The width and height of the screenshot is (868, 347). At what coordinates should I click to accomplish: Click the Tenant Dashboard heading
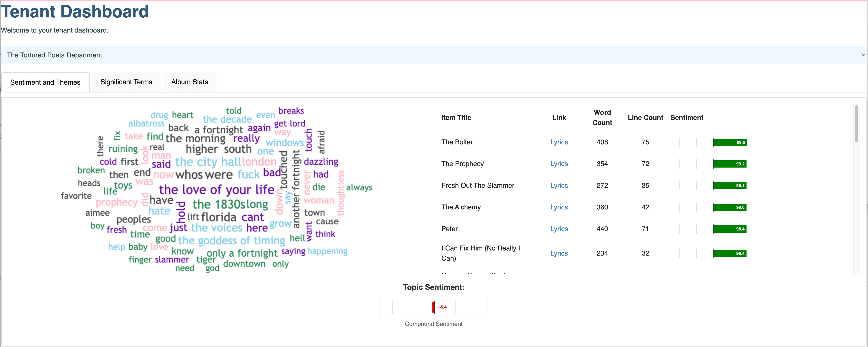pyautogui.click(x=75, y=11)
